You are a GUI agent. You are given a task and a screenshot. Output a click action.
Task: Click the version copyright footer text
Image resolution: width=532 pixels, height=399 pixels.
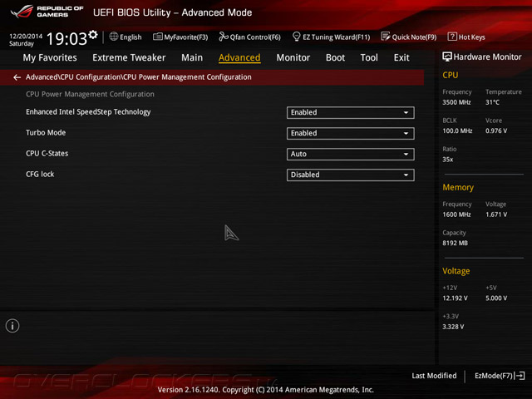pyautogui.click(x=266, y=390)
